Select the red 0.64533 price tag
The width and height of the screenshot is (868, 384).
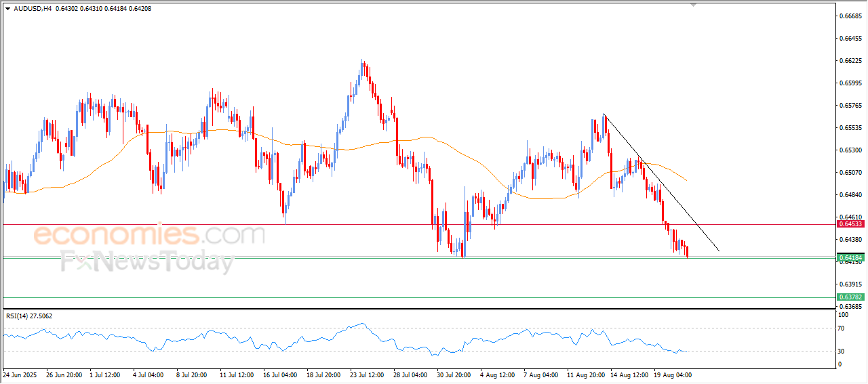(x=850, y=223)
